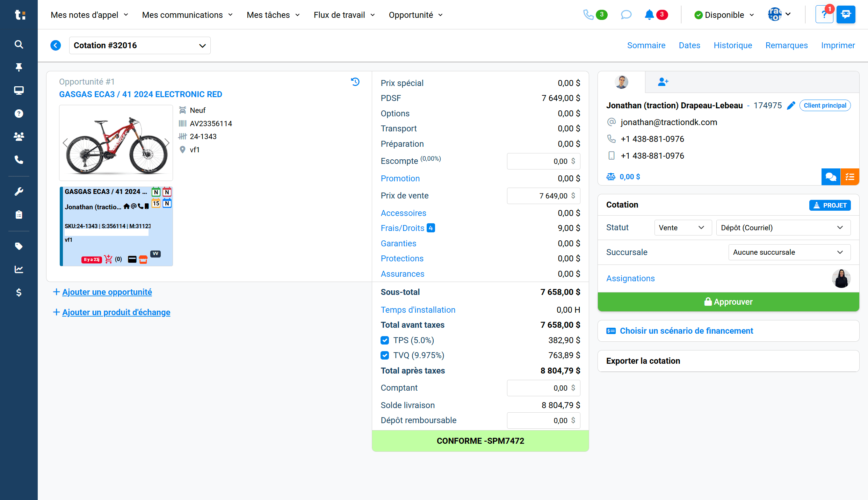
Task: Toggle the TPS (5.0%) tax checkbox
Action: pos(385,340)
